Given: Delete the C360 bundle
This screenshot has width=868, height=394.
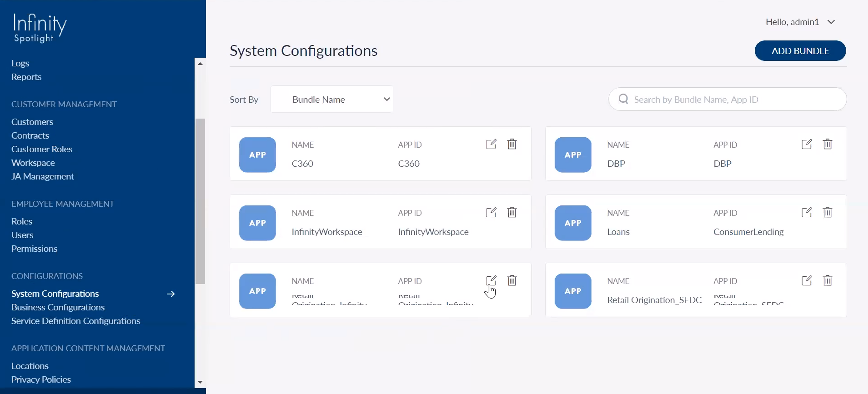Looking at the screenshot, I should coord(512,145).
